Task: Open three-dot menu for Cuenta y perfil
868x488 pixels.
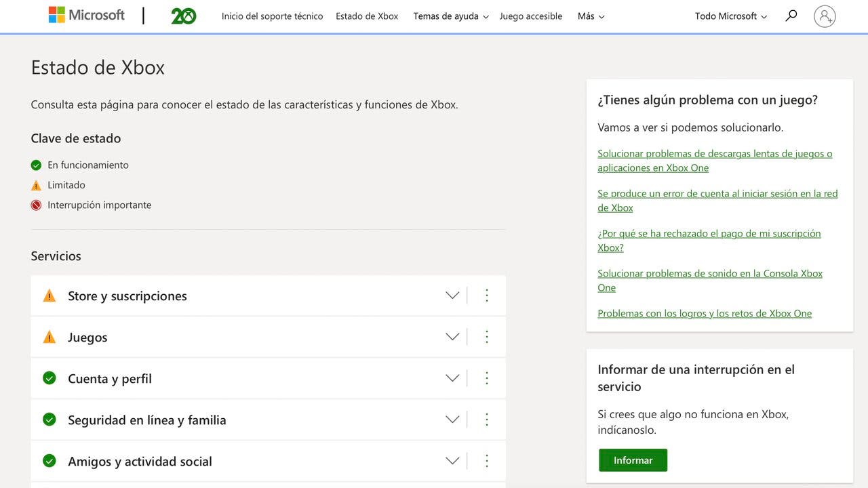Action: point(487,378)
